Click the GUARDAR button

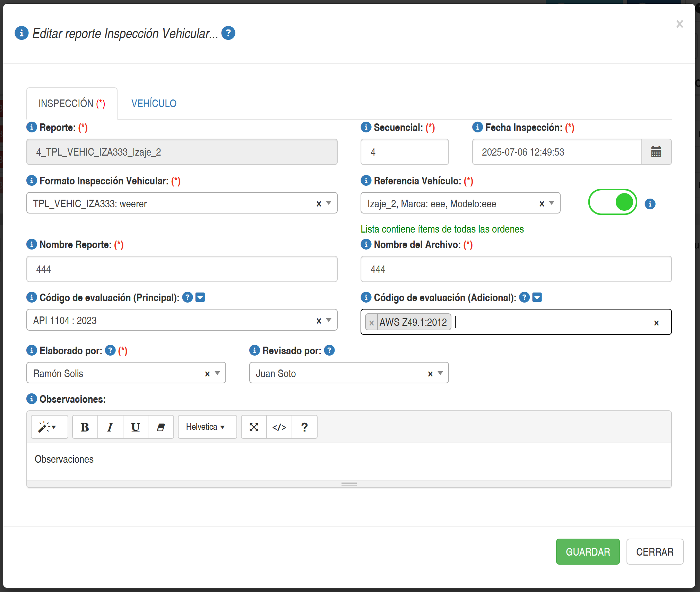point(588,551)
